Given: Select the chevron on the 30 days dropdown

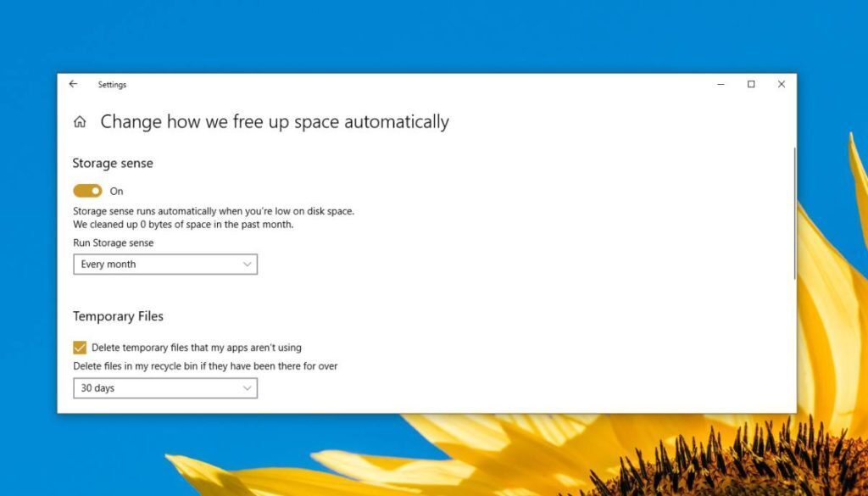Looking at the screenshot, I should 247,387.
